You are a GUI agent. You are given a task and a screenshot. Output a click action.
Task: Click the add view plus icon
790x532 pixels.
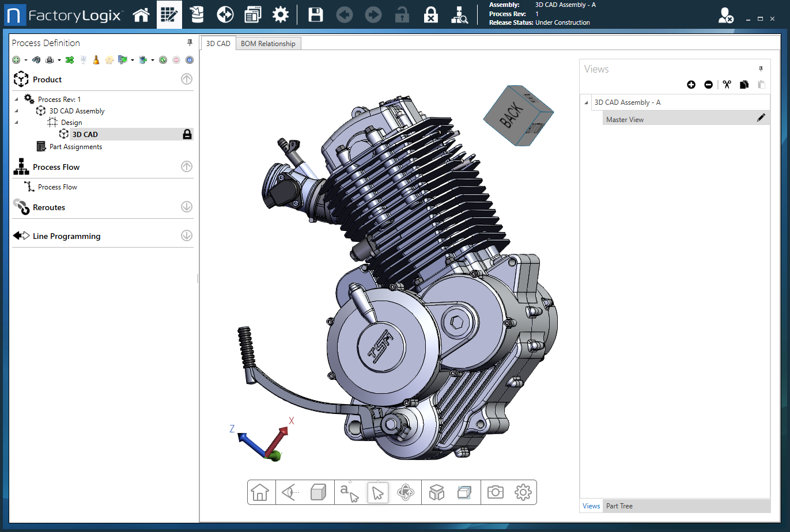click(x=691, y=85)
